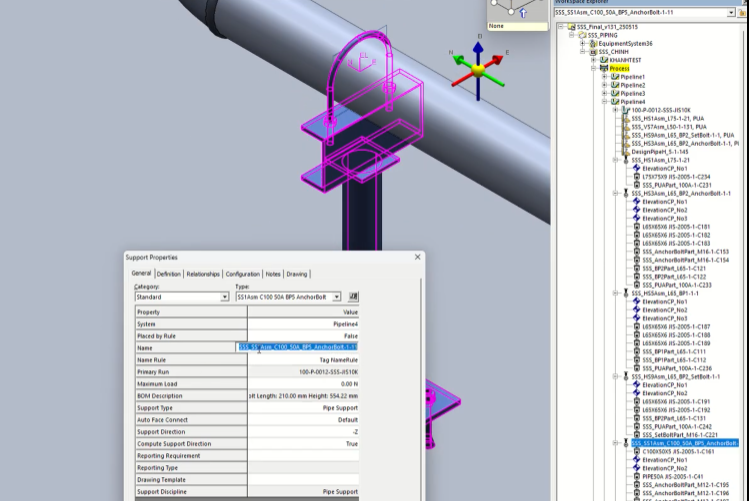Click the 3D view orientation triad
Viewport: 749px width, 501px height.
tap(479, 69)
